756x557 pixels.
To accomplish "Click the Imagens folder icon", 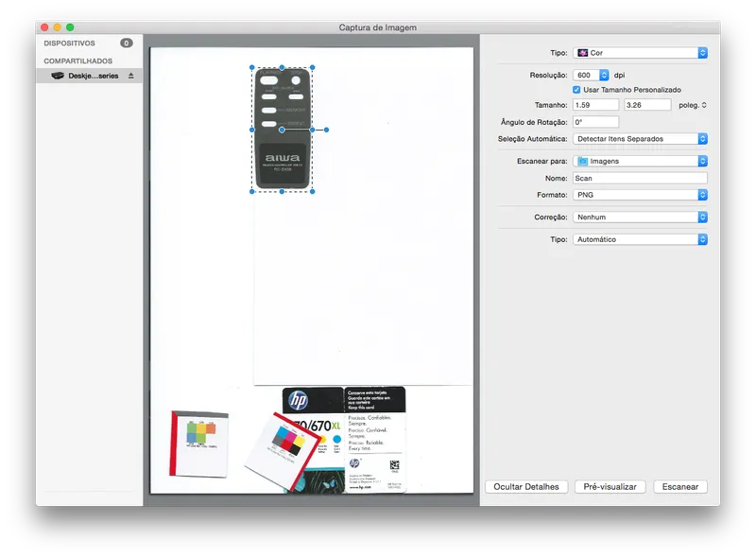I will pos(583,162).
